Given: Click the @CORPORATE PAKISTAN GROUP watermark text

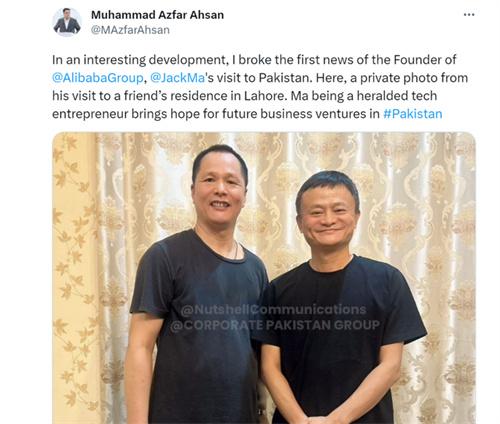Looking at the screenshot, I should [275, 325].
